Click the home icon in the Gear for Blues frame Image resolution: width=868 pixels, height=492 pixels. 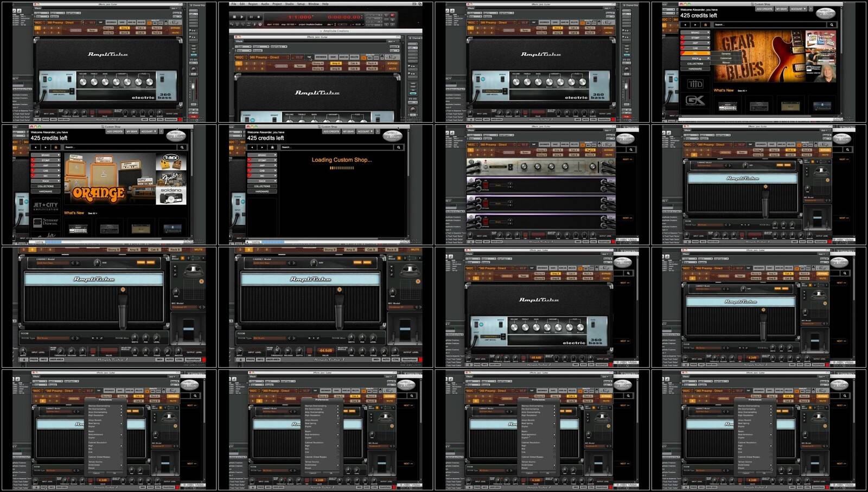point(705,24)
